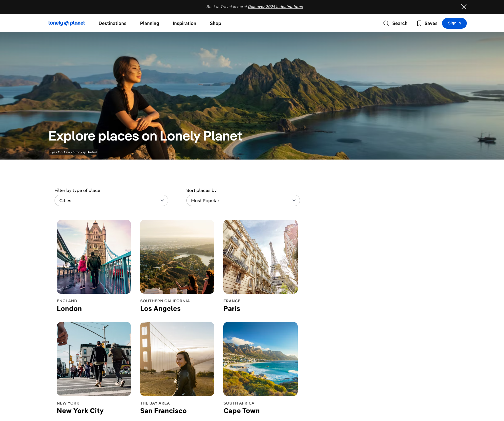504x421 pixels.
Task: Click the search magnifier icon
Action: point(386,23)
